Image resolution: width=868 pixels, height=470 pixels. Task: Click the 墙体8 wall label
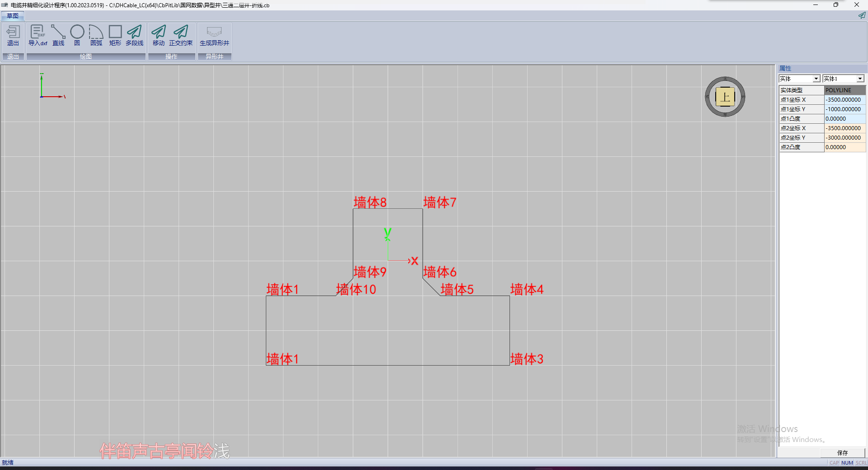tap(370, 202)
